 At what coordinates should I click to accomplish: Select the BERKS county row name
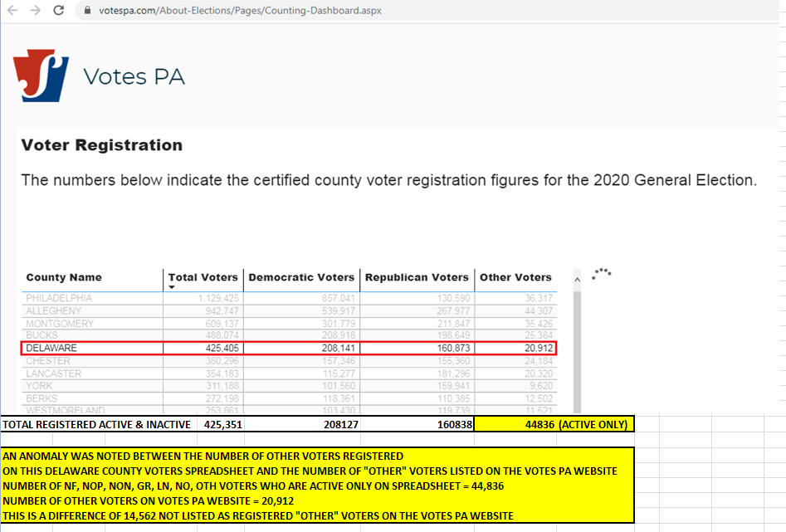[x=41, y=398]
